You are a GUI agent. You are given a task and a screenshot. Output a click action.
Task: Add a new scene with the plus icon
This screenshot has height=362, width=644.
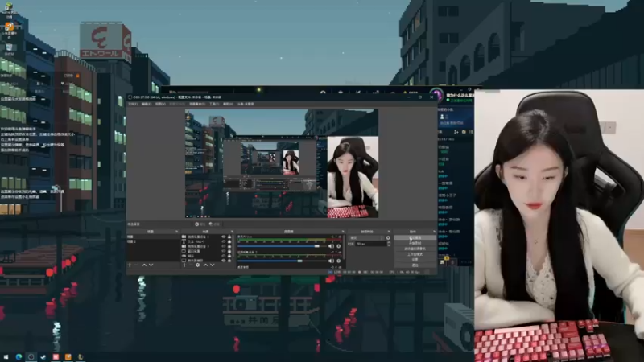pyautogui.click(x=130, y=265)
